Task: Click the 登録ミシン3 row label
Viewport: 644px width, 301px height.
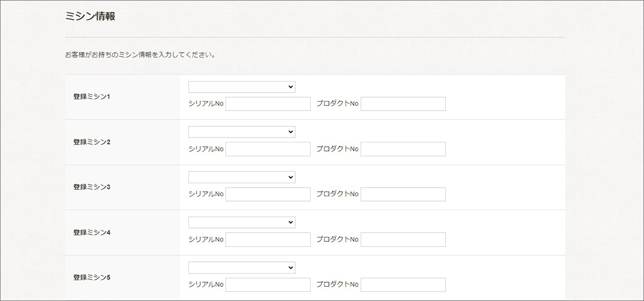Action: (92, 187)
